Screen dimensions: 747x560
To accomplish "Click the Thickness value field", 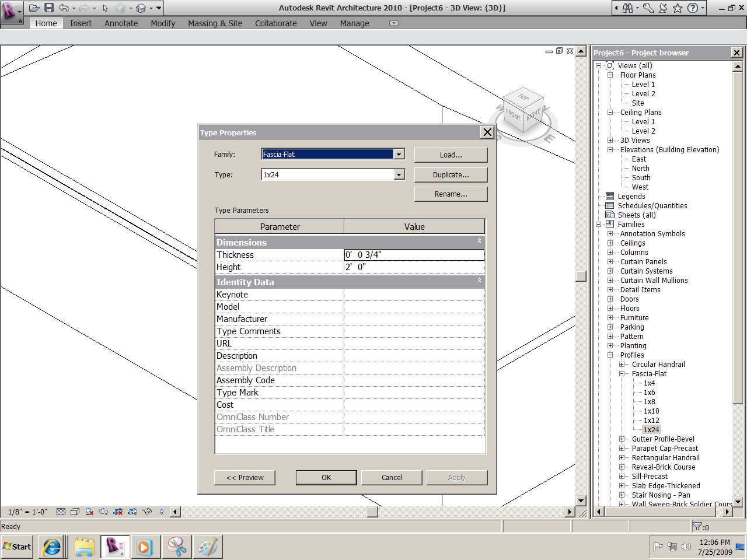I will (414, 255).
